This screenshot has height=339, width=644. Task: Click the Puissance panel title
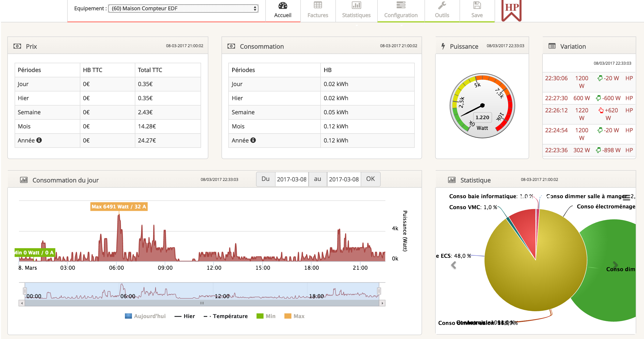(x=464, y=46)
